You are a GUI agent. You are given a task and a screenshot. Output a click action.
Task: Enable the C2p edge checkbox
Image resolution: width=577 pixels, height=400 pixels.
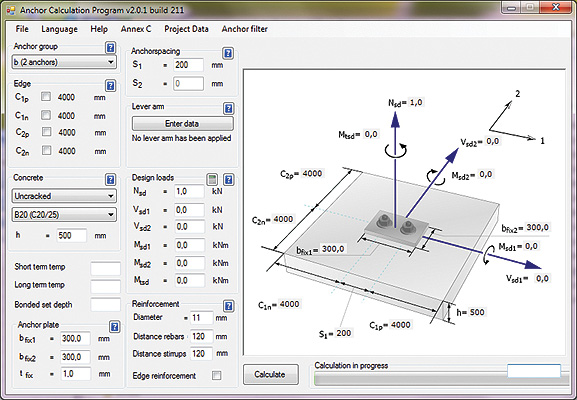pyautogui.click(x=46, y=132)
